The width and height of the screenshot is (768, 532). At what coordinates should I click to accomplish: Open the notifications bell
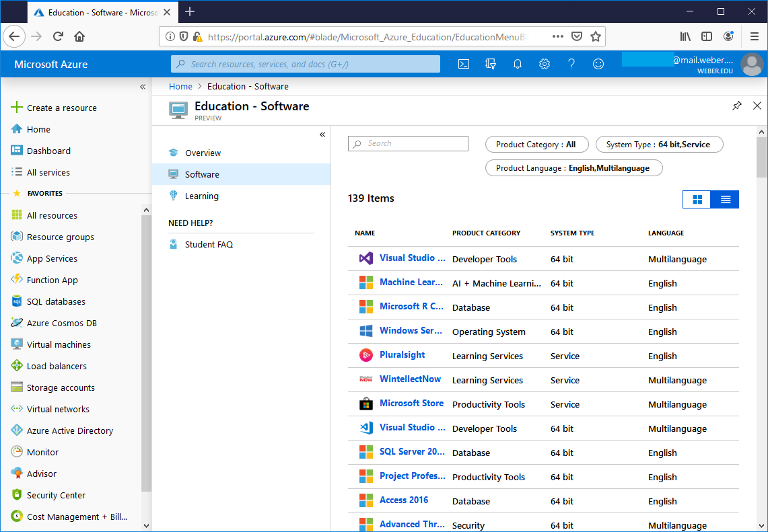518,64
